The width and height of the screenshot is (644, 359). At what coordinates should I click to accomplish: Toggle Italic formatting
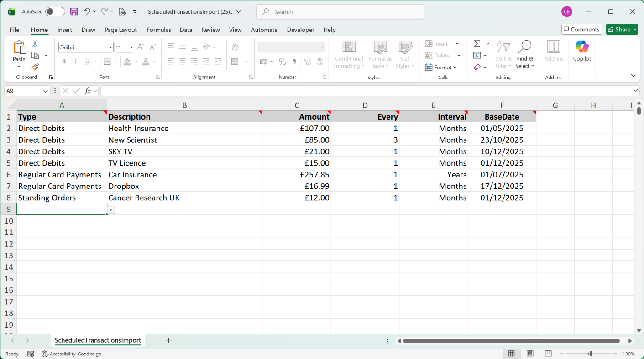pyautogui.click(x=76, y=62)
